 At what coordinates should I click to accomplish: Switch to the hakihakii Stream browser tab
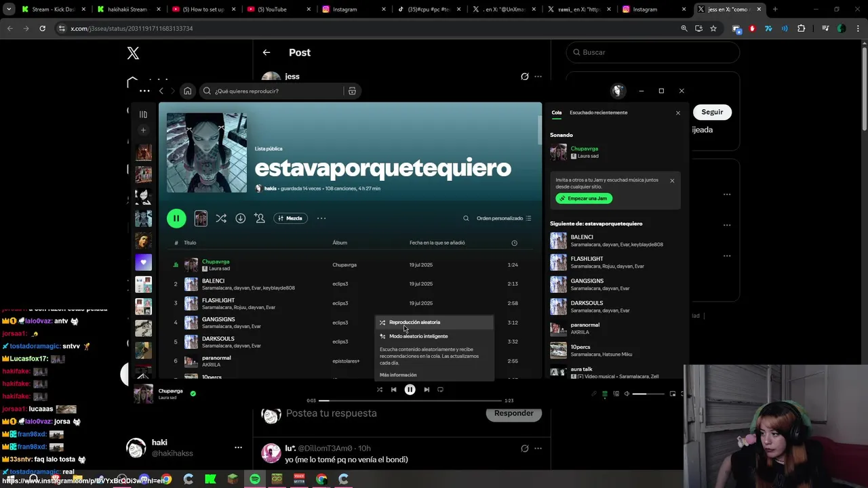pyautogui.click(x=129, y=9)
